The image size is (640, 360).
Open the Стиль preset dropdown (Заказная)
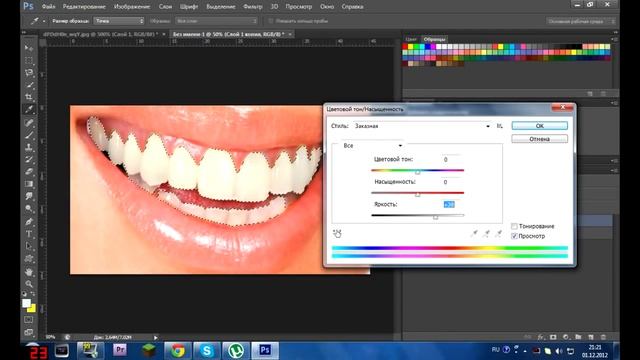click(422, 126)
